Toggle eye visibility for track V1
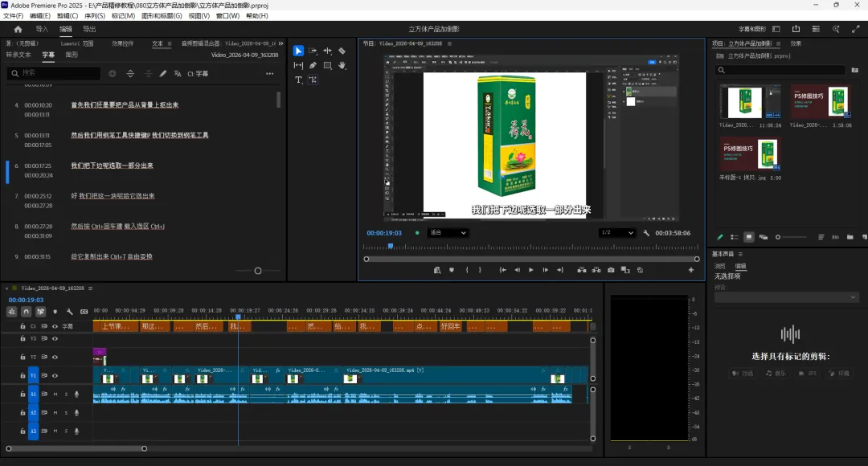The image size is (868, 466). tap(55, 375)
